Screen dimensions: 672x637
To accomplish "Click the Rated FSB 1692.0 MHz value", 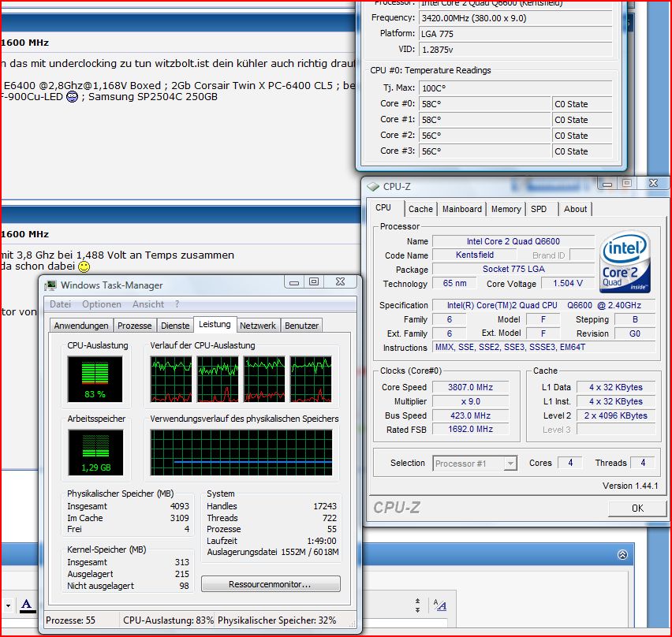I will pyautogui.click(x=470, y=429).
